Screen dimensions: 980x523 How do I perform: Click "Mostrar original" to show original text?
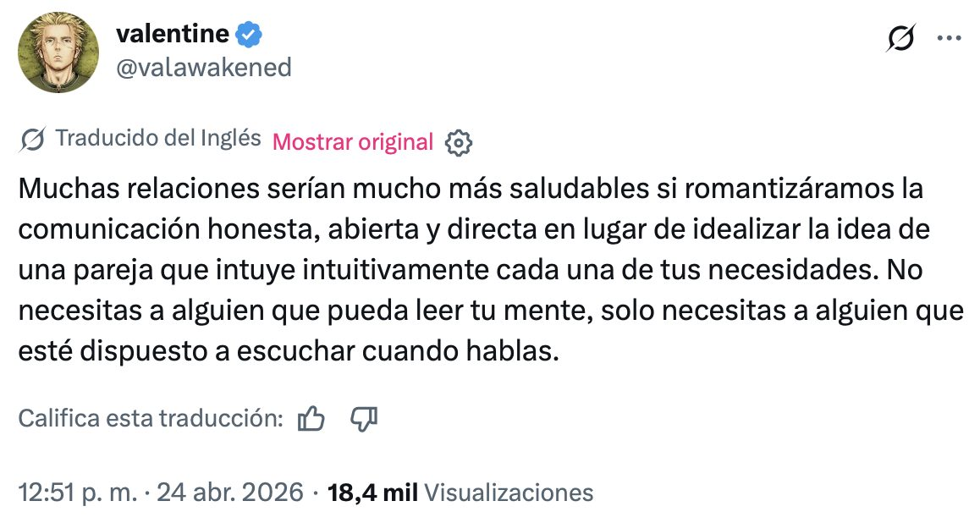click(353, 142)
